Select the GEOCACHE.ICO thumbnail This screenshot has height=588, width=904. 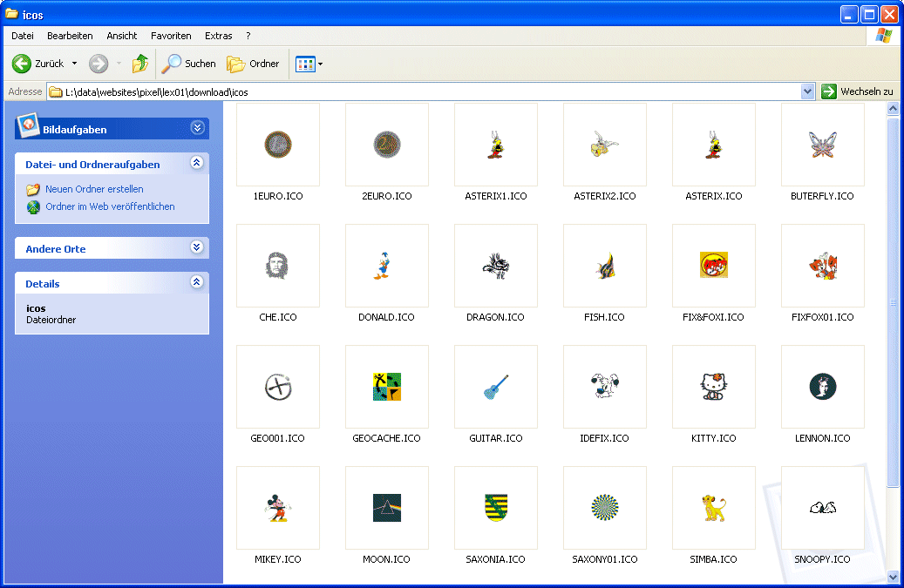[x=387, y=387]
